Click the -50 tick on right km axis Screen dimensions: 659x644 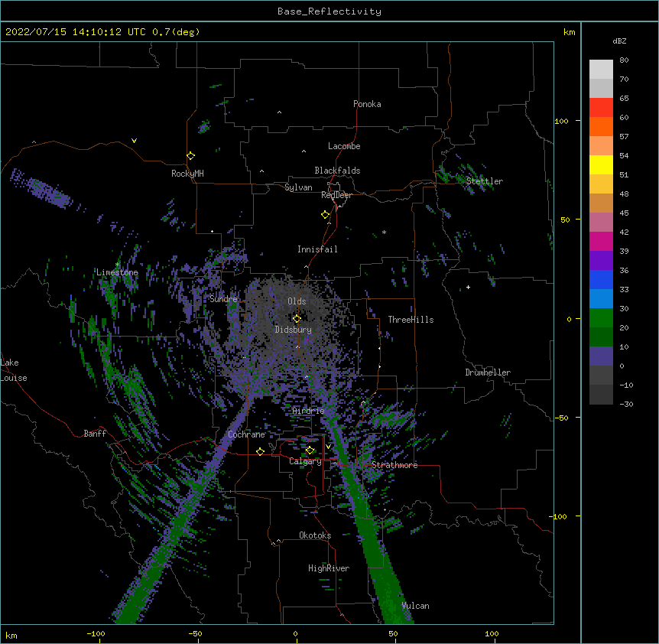(x=561, y=418)
